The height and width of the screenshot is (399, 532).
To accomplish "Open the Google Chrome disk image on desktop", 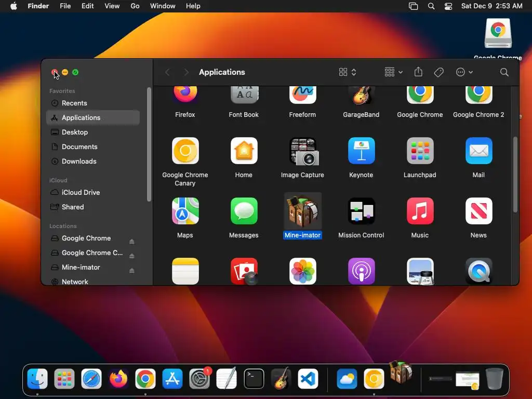I will click(x=498, y=33).
